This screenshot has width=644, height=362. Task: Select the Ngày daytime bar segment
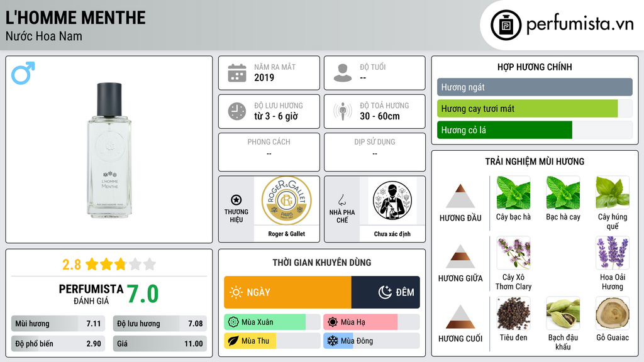coord(287,292)
